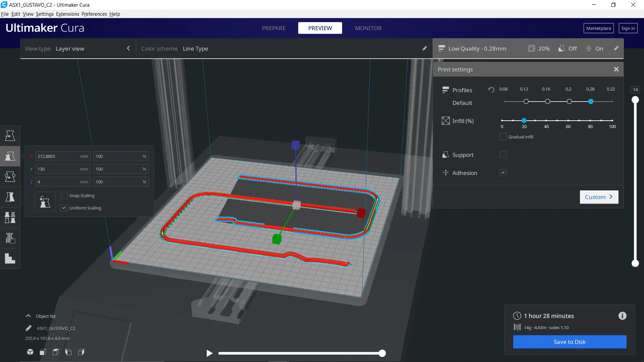Open Custom print settings
644x362 pixels.
[599, 197]
